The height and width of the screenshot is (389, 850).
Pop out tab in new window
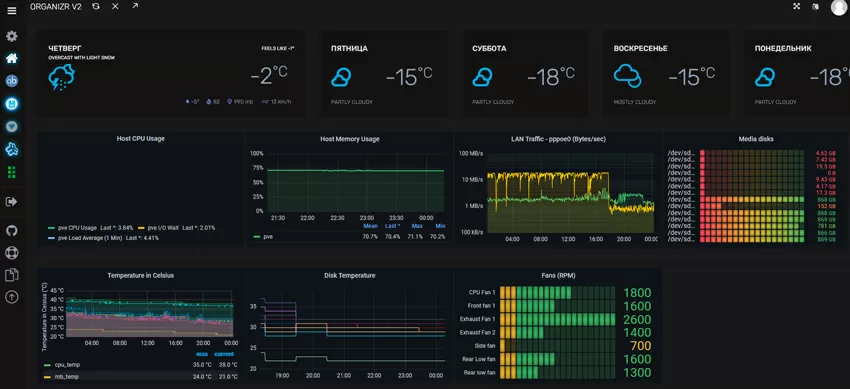coord(135,6)
